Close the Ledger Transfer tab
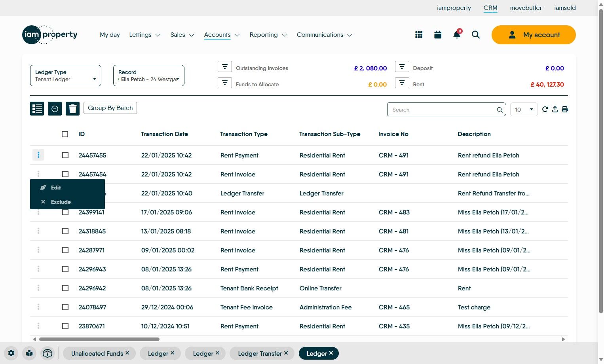Viewport: 604px width, 364px height. click(x=286, y=353)
